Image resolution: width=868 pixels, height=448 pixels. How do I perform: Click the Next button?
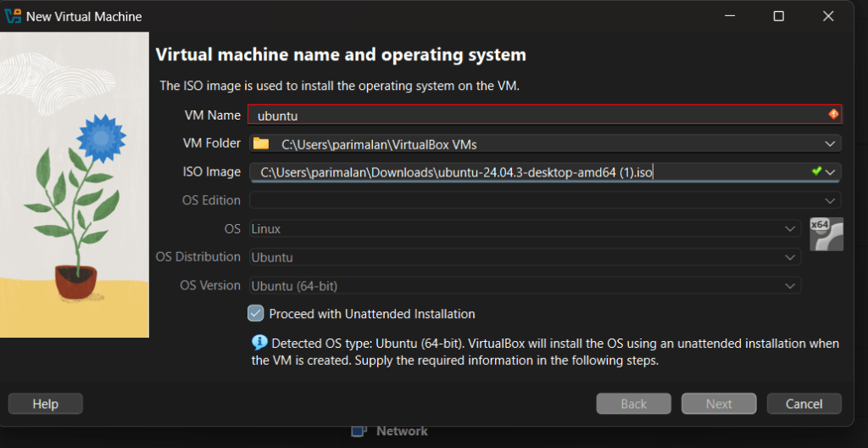point(719,404)
